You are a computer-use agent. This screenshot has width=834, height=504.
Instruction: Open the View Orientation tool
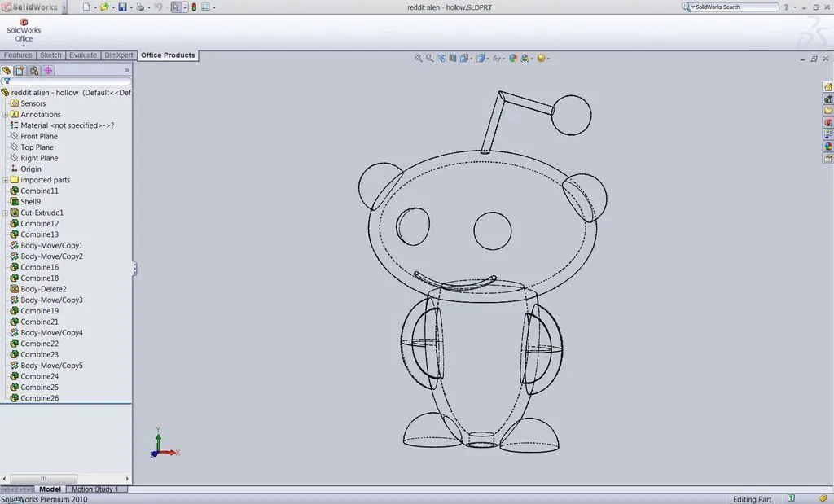[463, 58]
